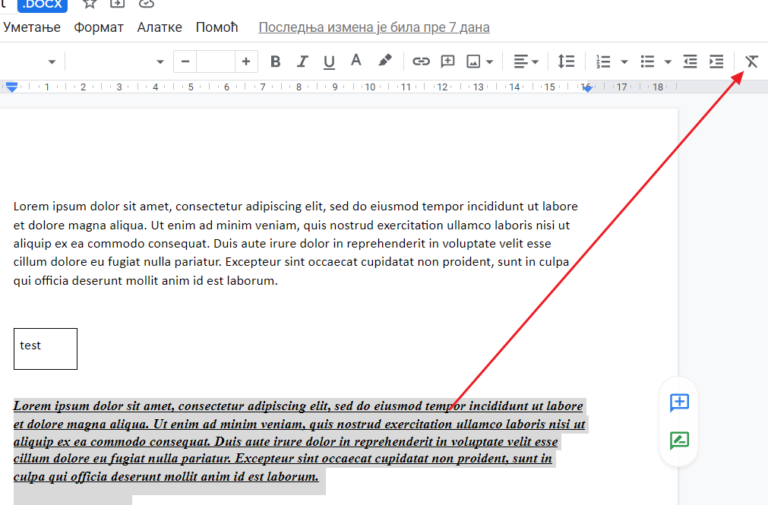Screen dimensions: 768x505
Task: Click the numbered list icon
Action: tap(603, 62)
